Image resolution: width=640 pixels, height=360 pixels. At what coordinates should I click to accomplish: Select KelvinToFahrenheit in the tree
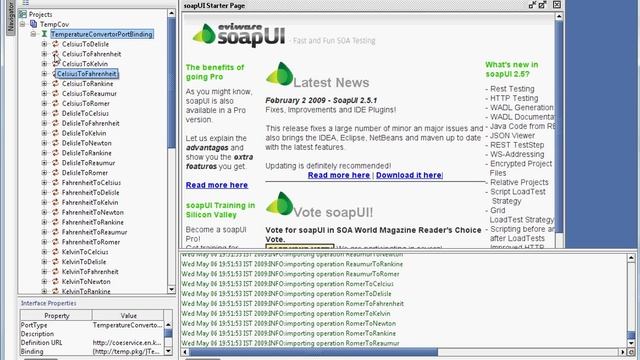pos(90,271)
